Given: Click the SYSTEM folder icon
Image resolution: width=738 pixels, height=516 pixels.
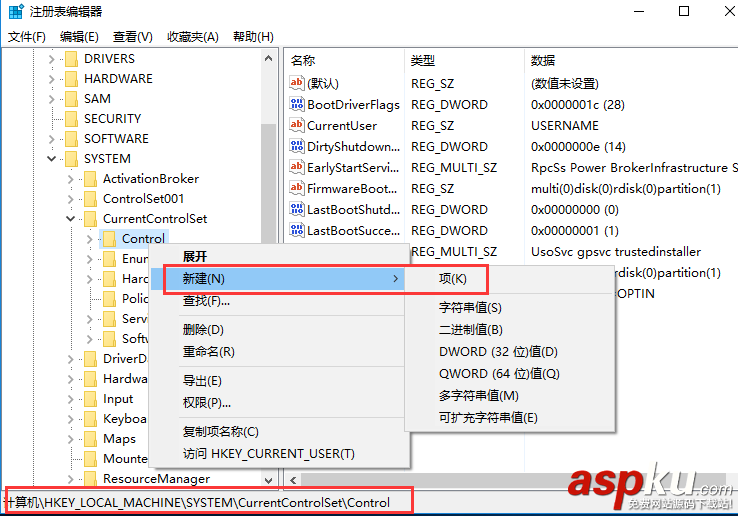Looking at the screenshot, I should tap(72, 159).
